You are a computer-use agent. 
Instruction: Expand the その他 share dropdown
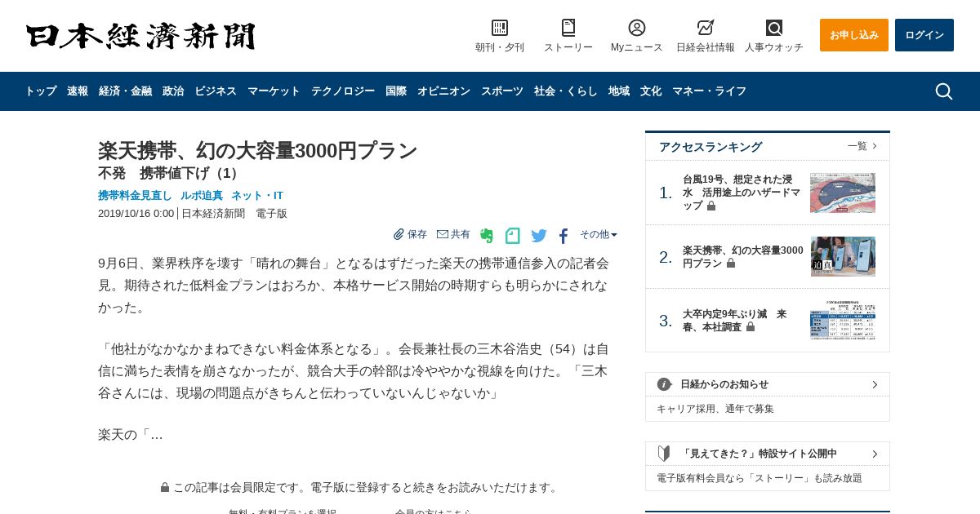(599, 234)
